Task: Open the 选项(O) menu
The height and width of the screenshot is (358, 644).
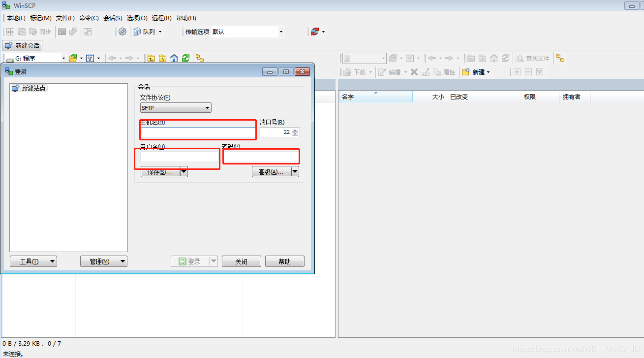Action: pos(137,18)
